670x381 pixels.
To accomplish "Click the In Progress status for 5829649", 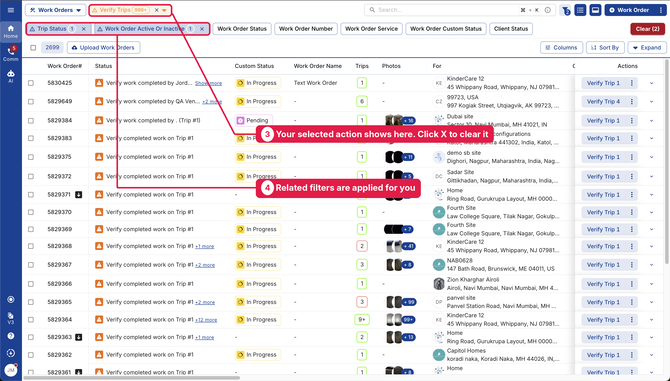I will [258, 101].
